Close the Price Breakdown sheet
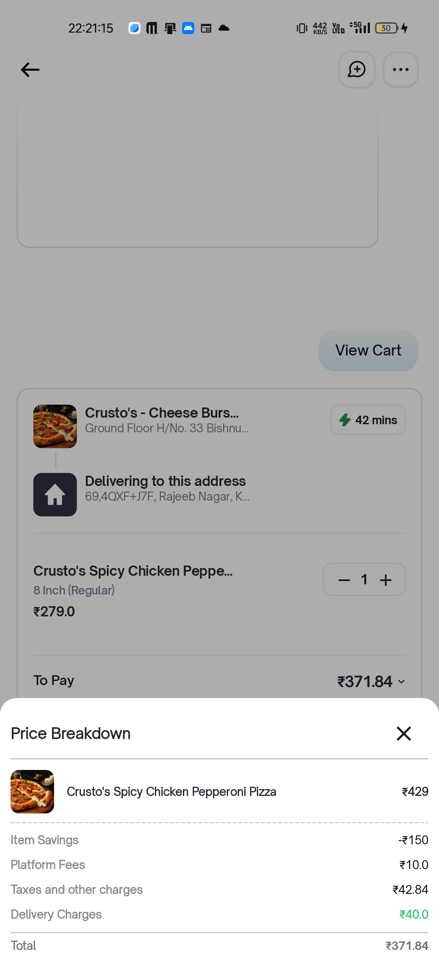Viewport: 439px width, 980px height. point(404,733)
